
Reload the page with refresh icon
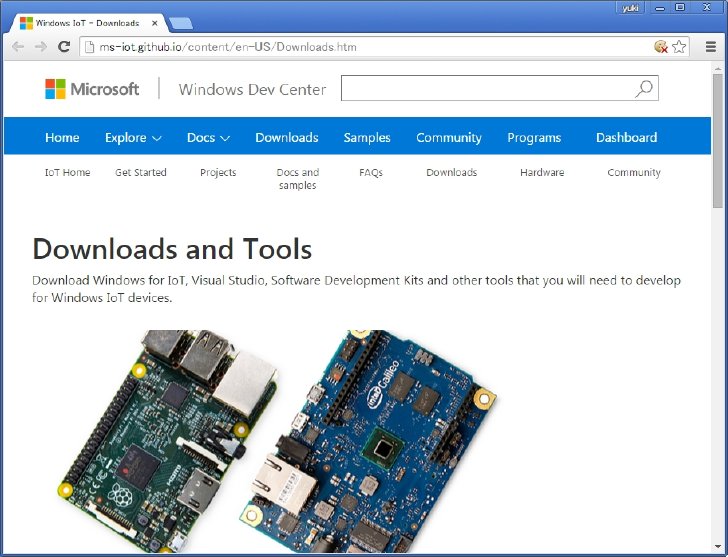64,46
